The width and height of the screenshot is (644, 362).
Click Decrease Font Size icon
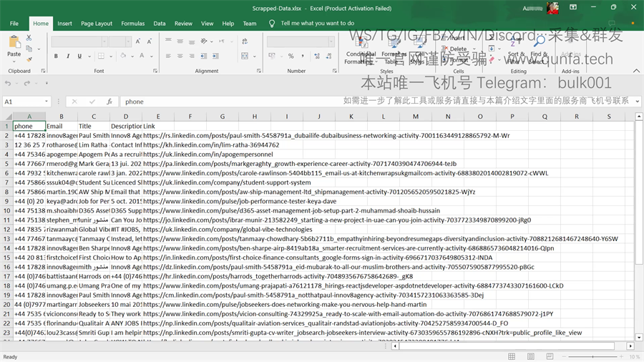(x=149, y=41)
